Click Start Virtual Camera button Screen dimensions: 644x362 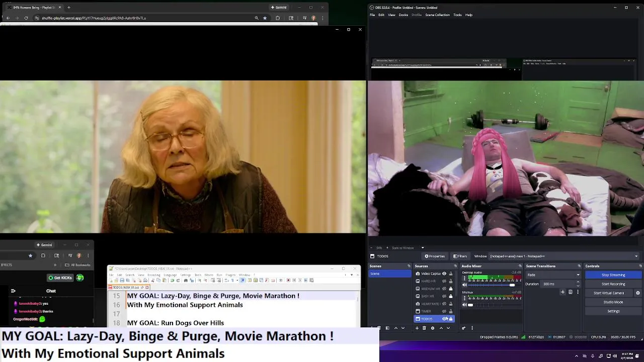[x=609, y=293]
